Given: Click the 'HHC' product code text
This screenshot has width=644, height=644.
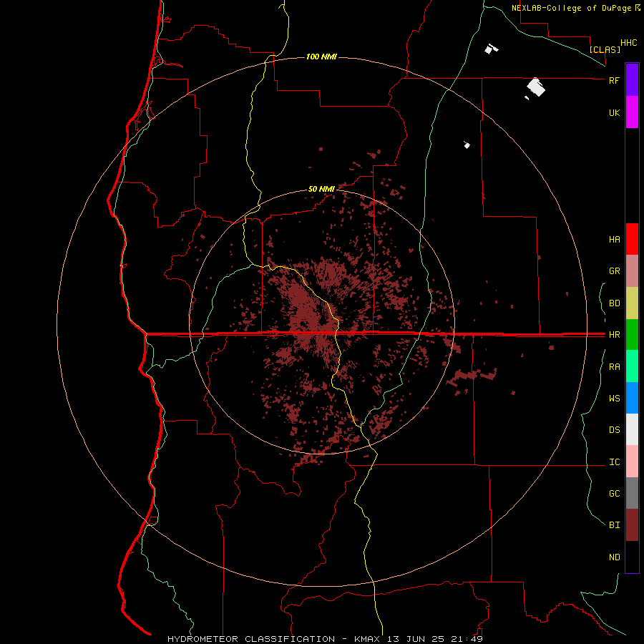Looking at the screenshot, I should pos(628,43).
